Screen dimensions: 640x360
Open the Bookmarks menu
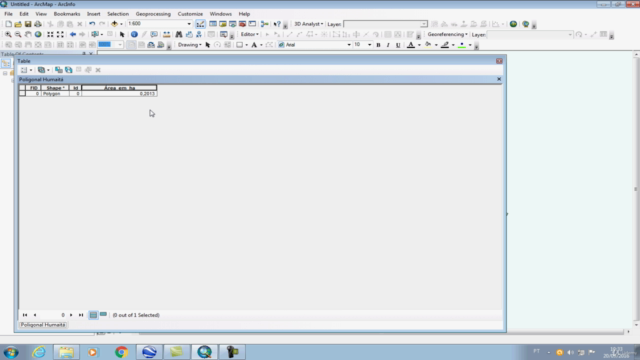[67, 14]
